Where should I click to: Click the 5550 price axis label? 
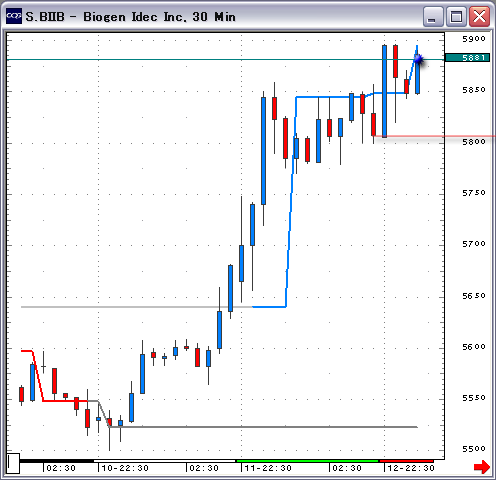[474, 398]
